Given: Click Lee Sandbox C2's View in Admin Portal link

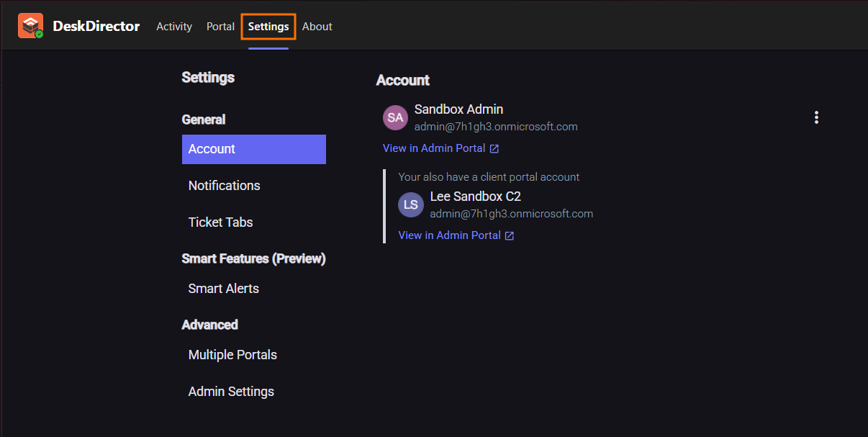Looking at the screenshot, I should [x=449, y=235].
